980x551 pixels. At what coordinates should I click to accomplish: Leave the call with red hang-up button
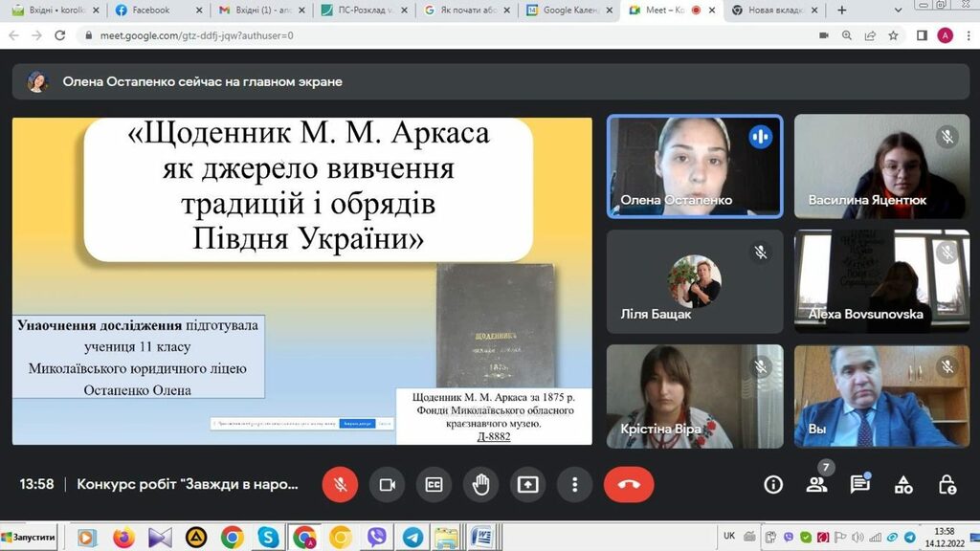coord(629,484)
